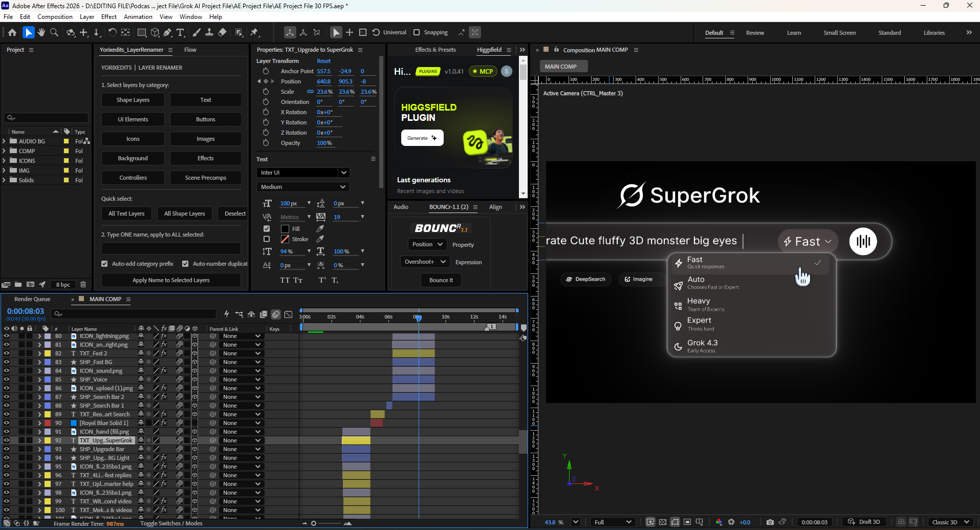Hide layer 90 Royal Blue Solid 1
The height and width of the screenshot is (530, 980).
[x=7, y=423]
